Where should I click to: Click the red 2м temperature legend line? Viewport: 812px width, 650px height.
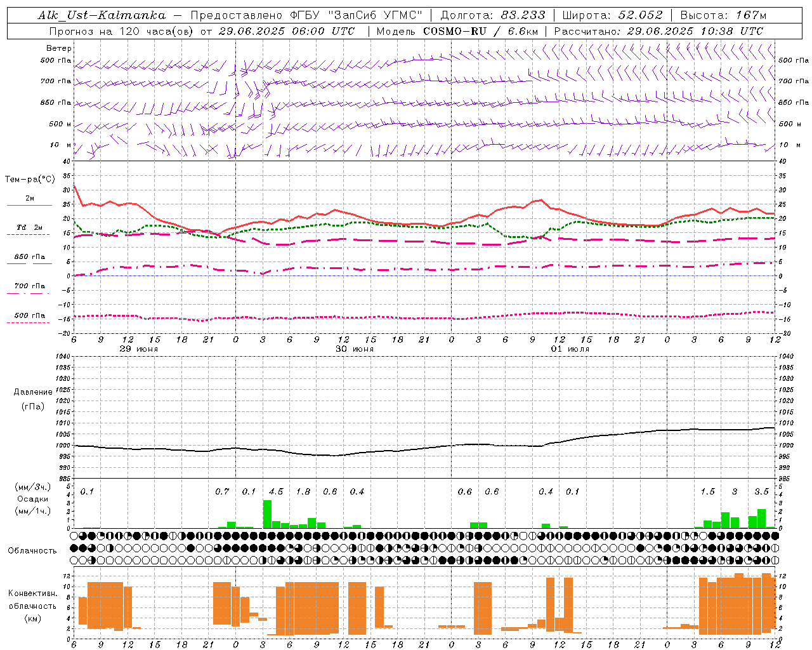click(x=29, y=205)
